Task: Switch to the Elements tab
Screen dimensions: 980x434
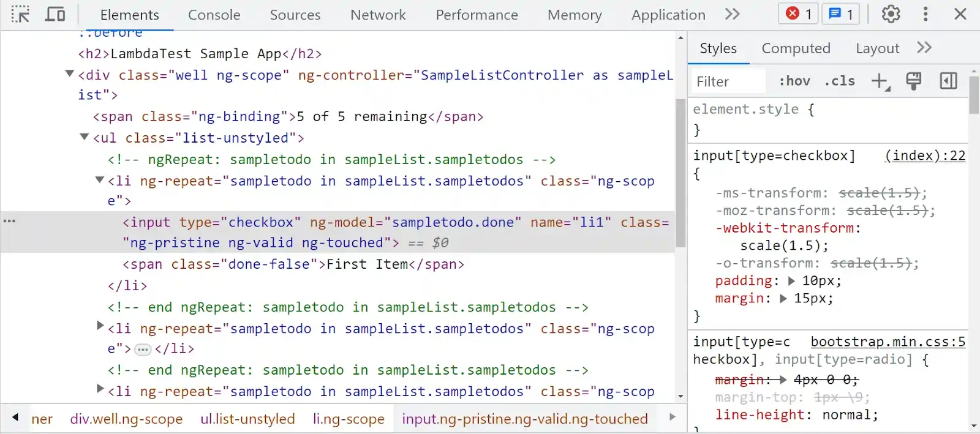Action: click(x=129, y=15)
